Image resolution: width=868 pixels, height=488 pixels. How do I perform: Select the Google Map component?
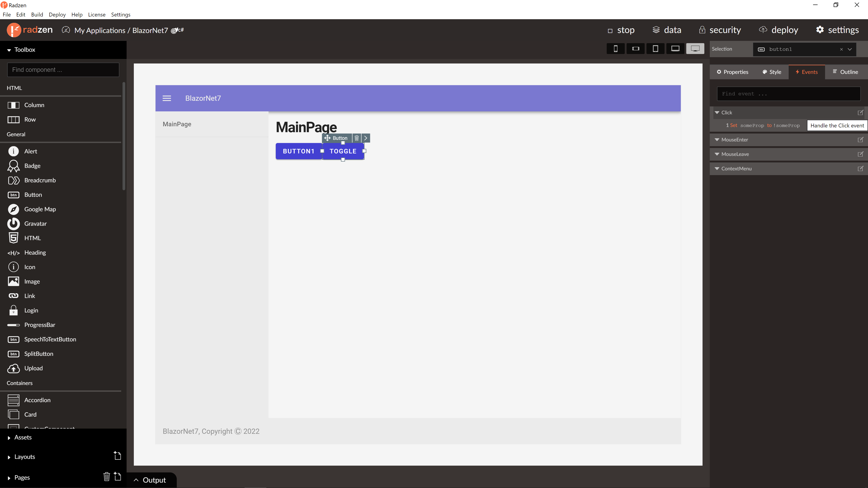(x=40, y=209)
